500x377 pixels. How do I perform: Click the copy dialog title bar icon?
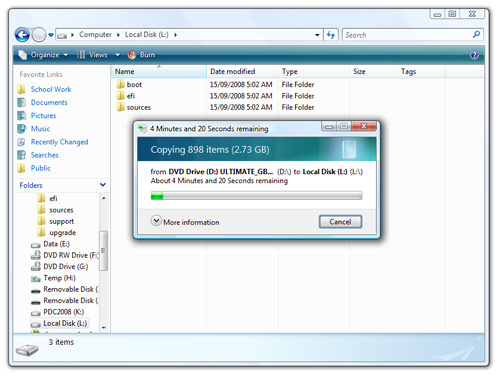pos(142,129)
